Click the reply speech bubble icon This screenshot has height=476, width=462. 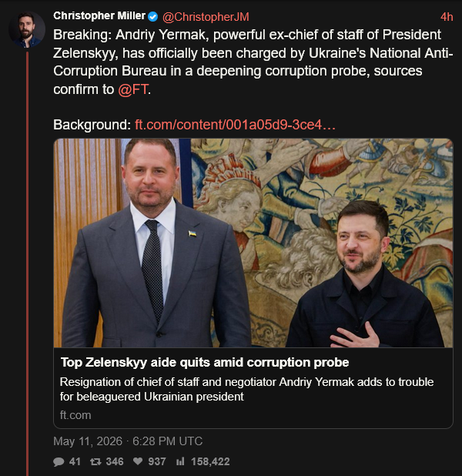pyautogui.click(x=59, y=461)
